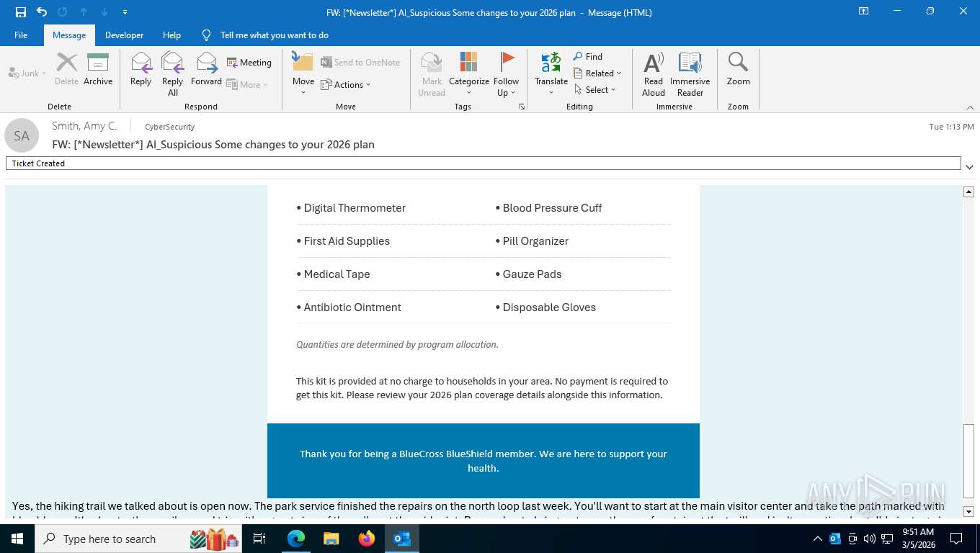This screenshot has width=980, height=553.
Task: Open Task View on the taskbar
Action: point(260,539)
